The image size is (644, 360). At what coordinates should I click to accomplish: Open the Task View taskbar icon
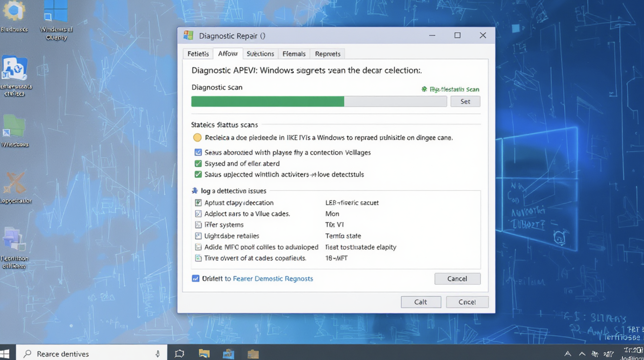(179, 353)
